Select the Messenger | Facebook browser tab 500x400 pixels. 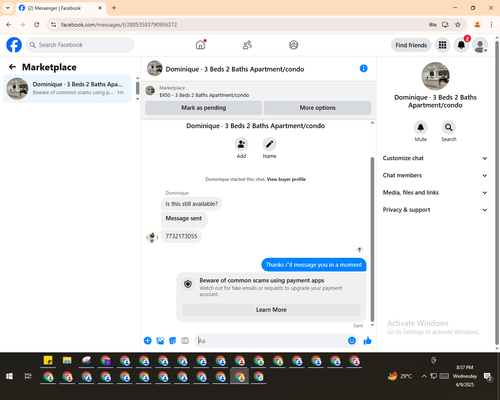click(60, 8)
